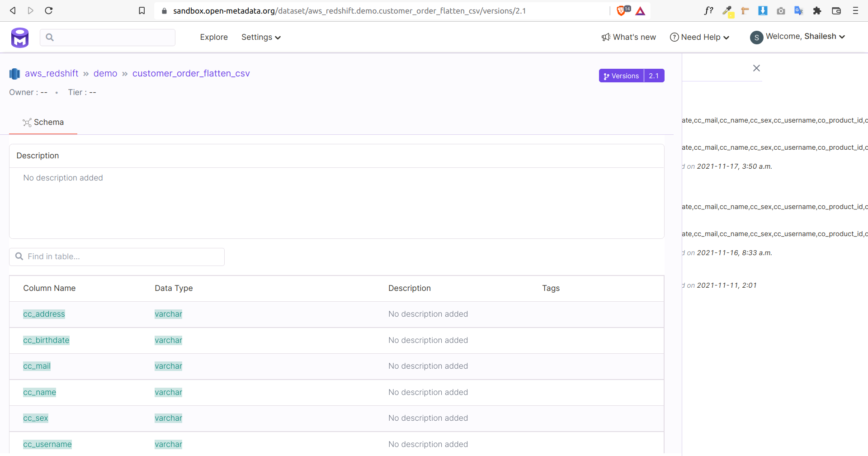
Task: Click the cc_birthdate column name
Action: coord(46,340)
